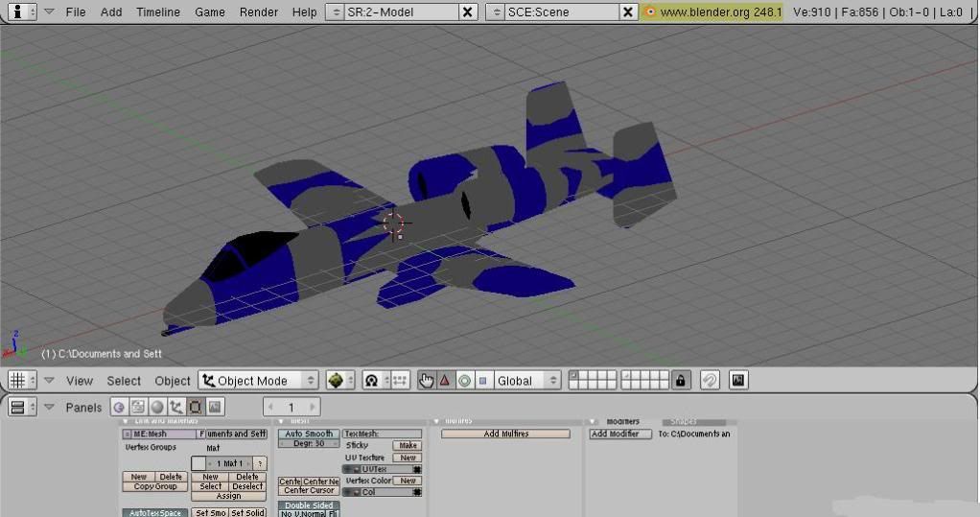
Task: Edit the SR:2-Model screen name field
Action: [x=401, y=12]
